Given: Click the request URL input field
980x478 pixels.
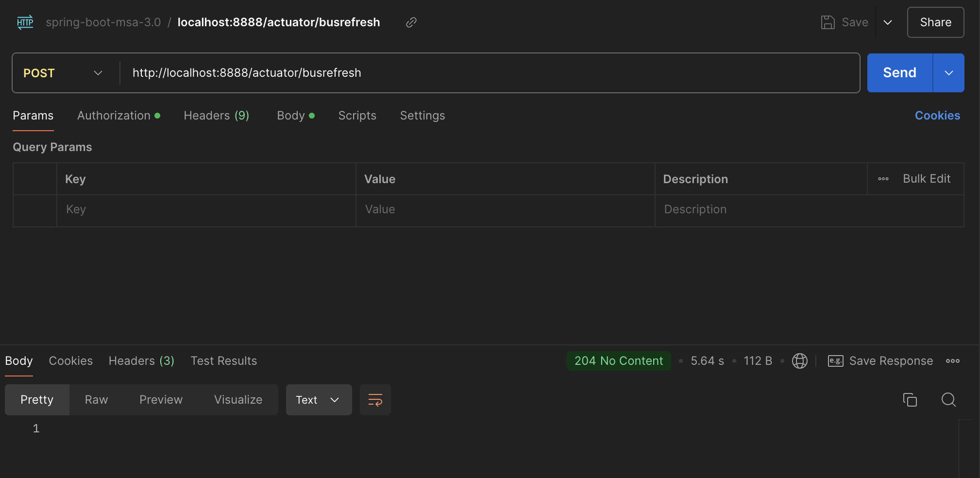Looking at the screenshot, I should (x=490, y=73).
